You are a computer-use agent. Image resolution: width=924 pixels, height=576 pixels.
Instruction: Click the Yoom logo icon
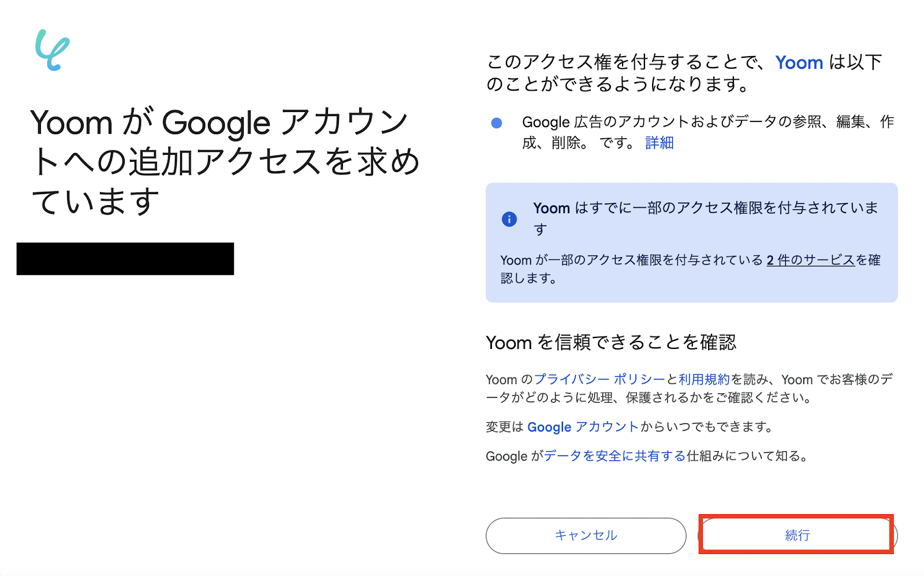coord(52,50)
